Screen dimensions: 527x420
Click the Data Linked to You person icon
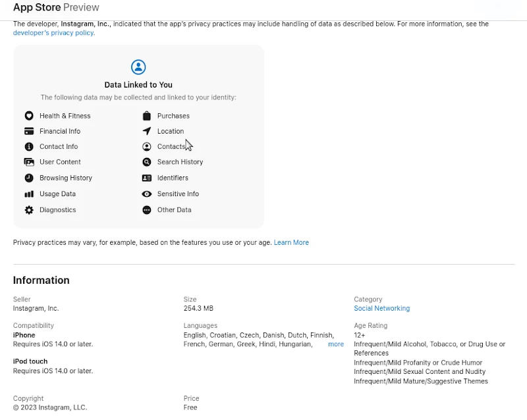[138, 67]
